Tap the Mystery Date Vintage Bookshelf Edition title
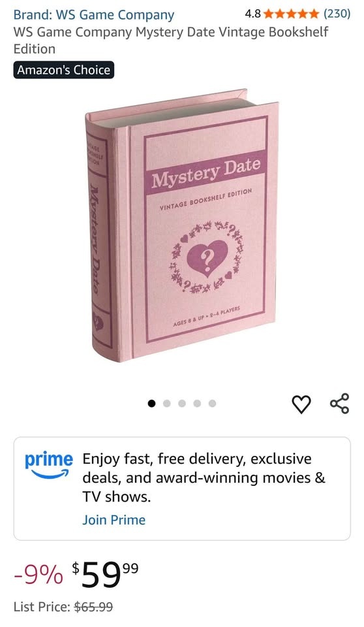364x627 pixels. point(171,40)
